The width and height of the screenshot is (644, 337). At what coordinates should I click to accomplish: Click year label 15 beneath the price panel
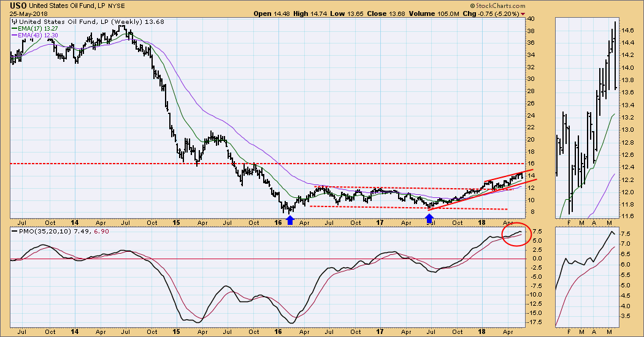(176, 223)
